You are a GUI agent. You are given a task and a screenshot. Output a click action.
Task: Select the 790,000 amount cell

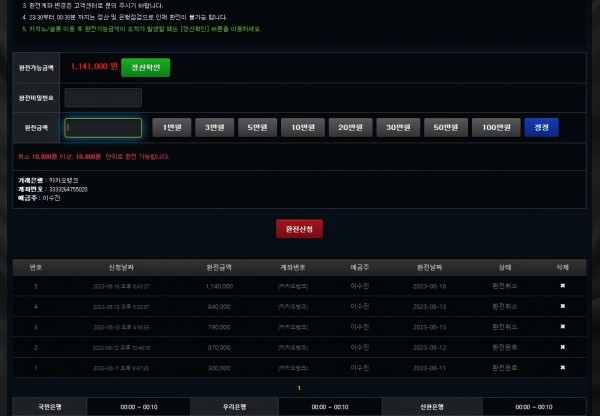(x=219, y=327)
